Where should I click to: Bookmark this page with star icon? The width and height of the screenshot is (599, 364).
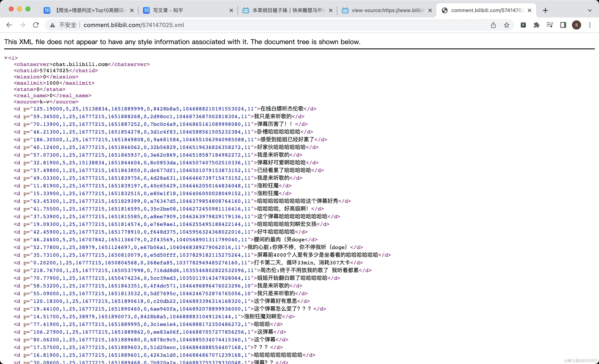(507, 25)
